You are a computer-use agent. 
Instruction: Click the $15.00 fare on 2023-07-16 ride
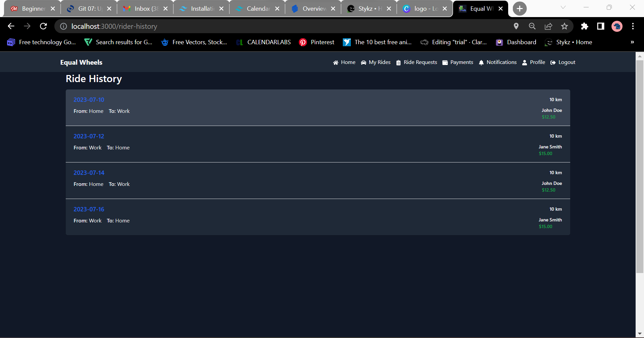tap(546, 226)
